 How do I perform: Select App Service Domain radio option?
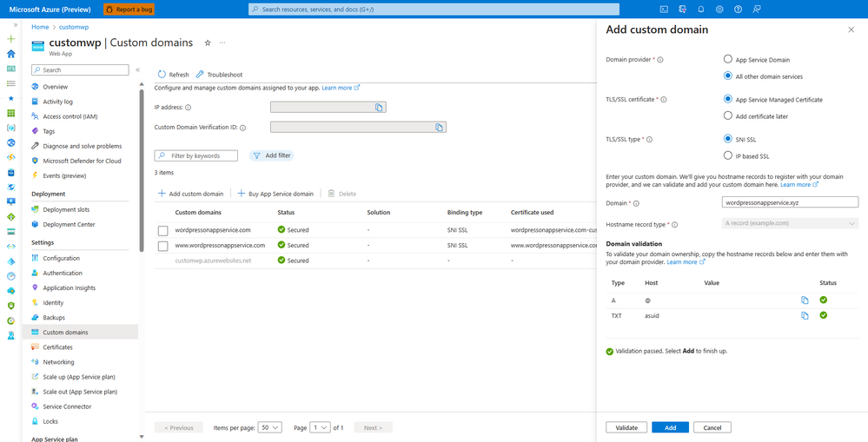[728, 59]
